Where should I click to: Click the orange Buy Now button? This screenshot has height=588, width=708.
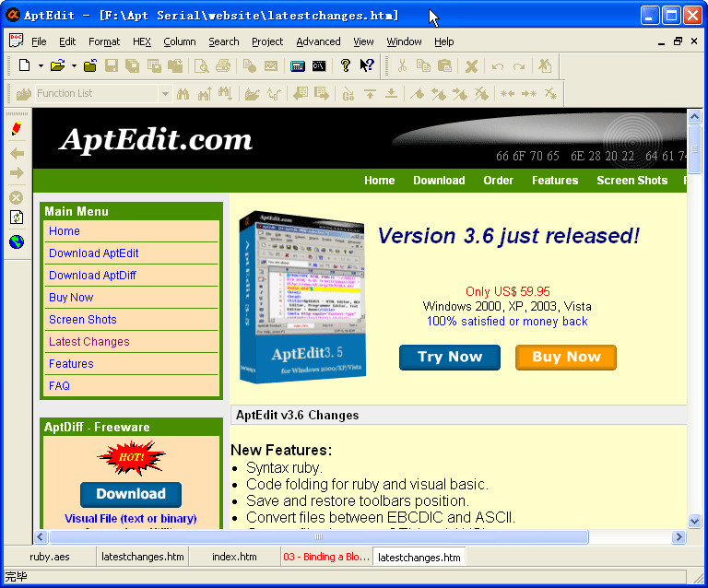(x=566, y=358)
